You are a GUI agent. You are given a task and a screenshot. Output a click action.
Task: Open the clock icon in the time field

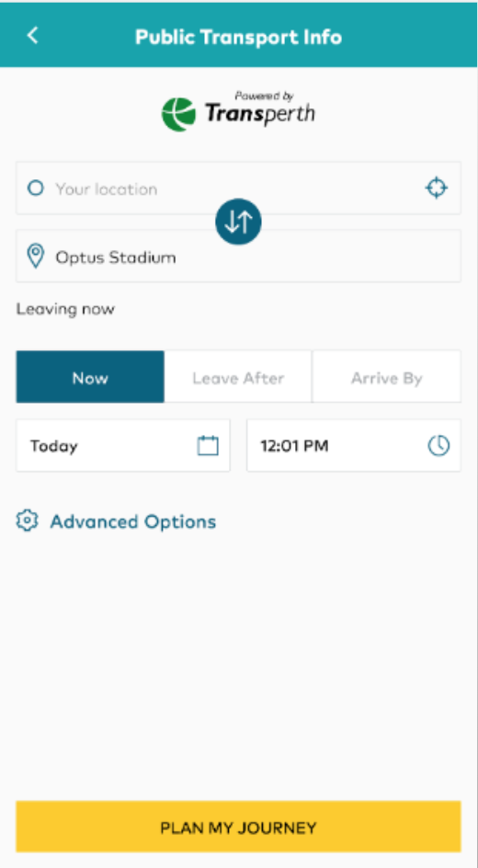(438, 446)
